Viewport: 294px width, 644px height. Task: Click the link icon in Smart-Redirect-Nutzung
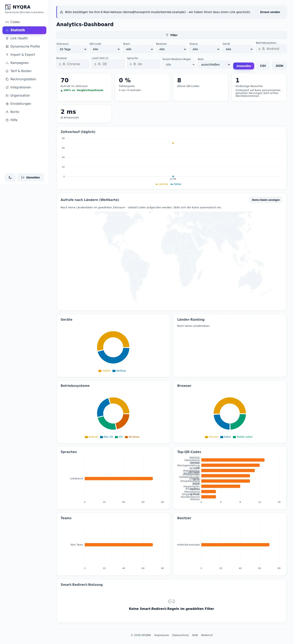(x=171, y=601)
